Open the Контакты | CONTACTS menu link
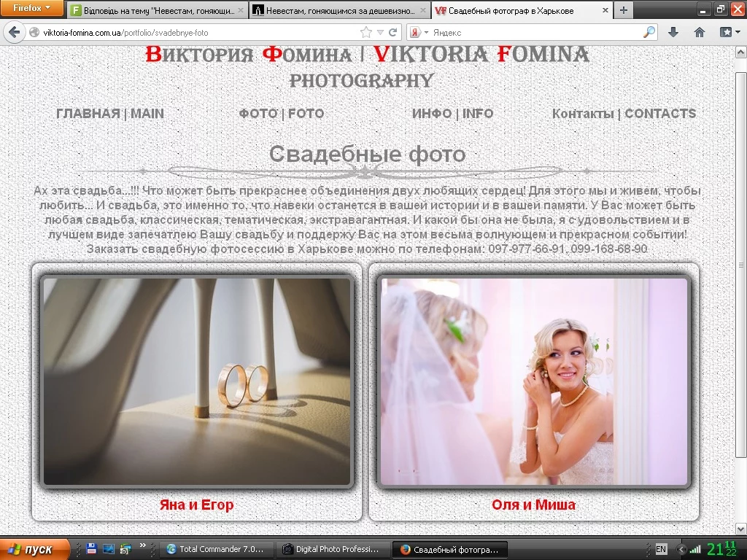 click(624, 114)
